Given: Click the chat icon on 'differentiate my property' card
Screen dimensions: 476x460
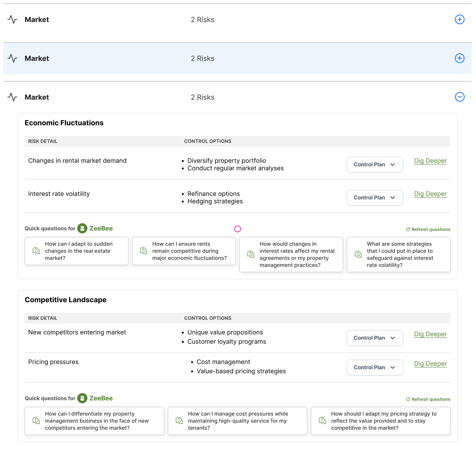Looking at the screenshot, I should [x=36, y=421].
